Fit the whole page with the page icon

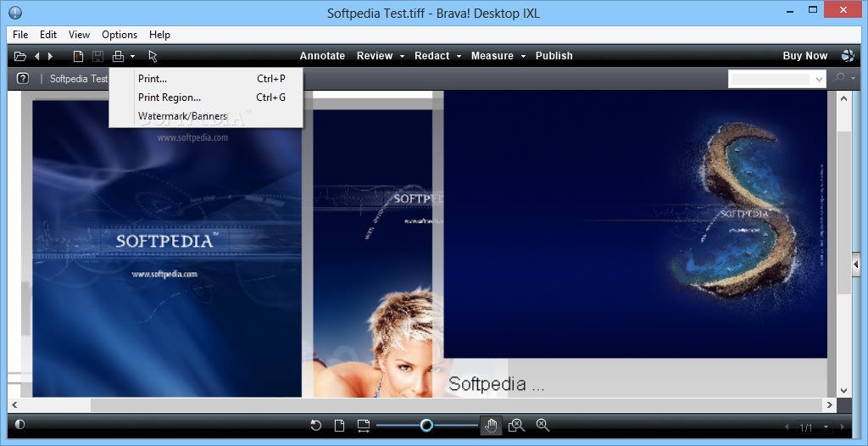click(x=339, y=426)
